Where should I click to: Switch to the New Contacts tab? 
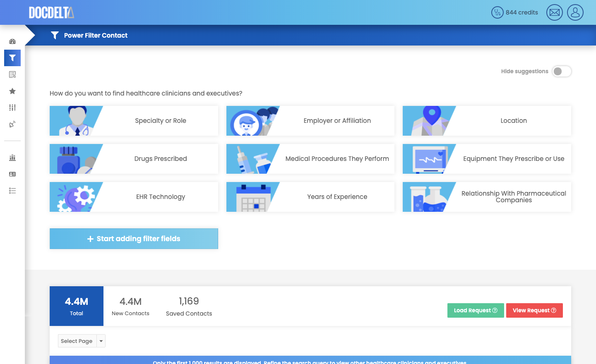130,307
